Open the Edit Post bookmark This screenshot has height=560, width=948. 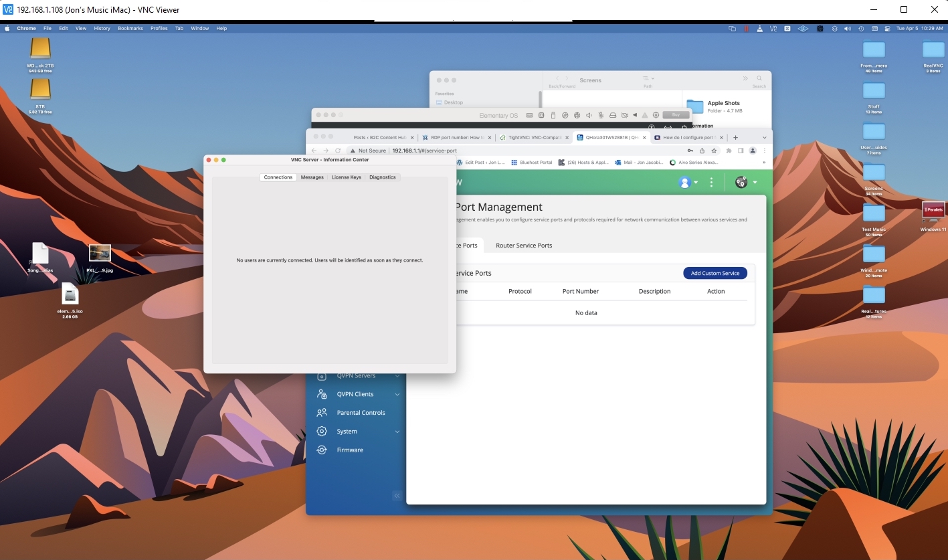(x=480, y=163)
